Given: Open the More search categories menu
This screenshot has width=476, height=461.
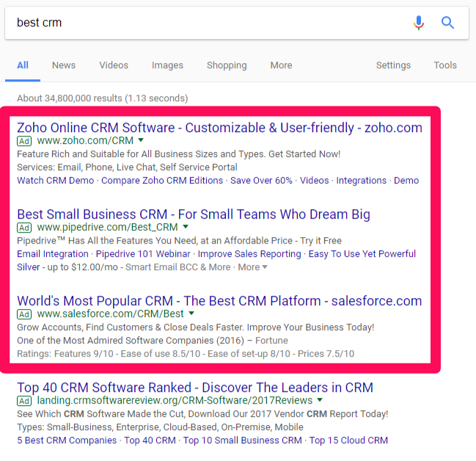Looking at the screenshot, I should [x=282, y=65].
